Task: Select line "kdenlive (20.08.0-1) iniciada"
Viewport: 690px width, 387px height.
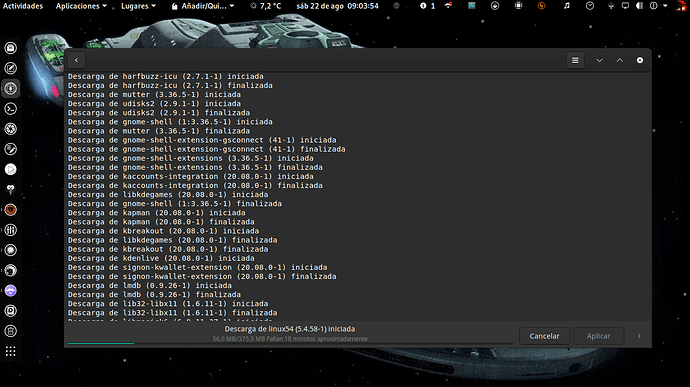Action: tap(161, 258)
